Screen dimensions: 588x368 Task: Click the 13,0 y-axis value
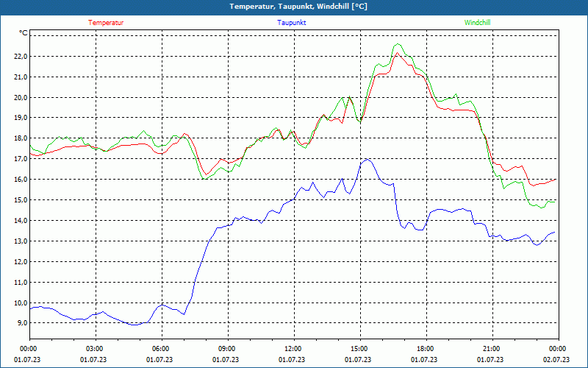(21, 241)
